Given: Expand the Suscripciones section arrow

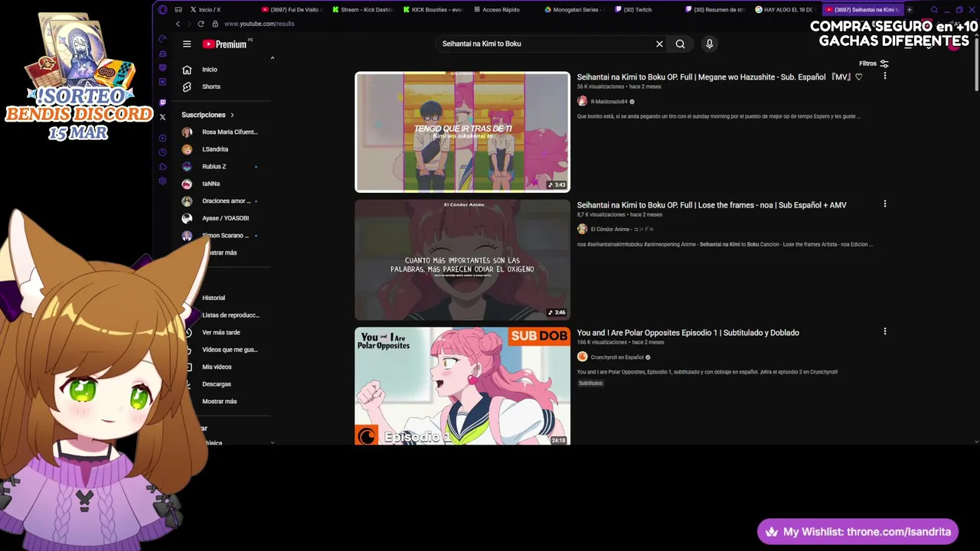Looking at the screenshot, I should pyautogui.click(x=232, y=115).
